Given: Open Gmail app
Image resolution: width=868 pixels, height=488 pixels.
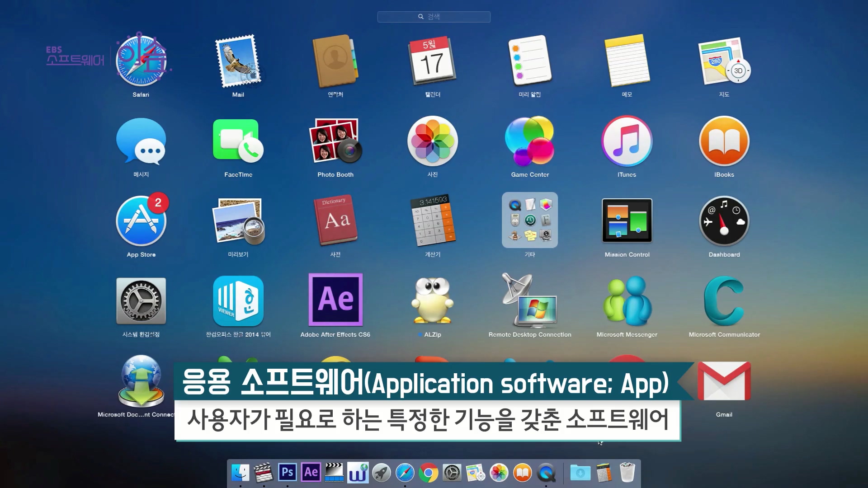Looking at the screenshot, I should 724,381.
